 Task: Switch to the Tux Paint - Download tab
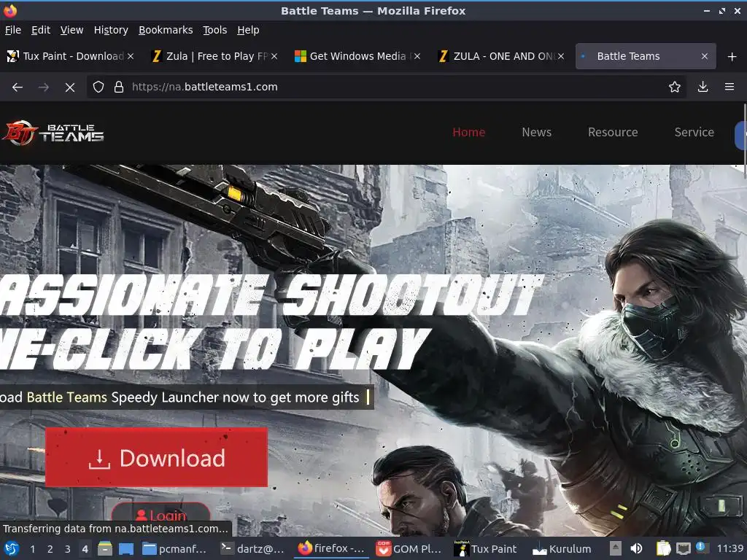pyautogui.click(x=71, y=56)
